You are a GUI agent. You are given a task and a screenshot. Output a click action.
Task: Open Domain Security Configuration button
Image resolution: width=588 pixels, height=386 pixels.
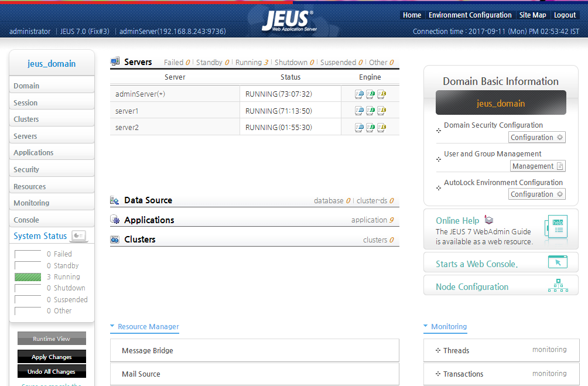coord(537,137)
